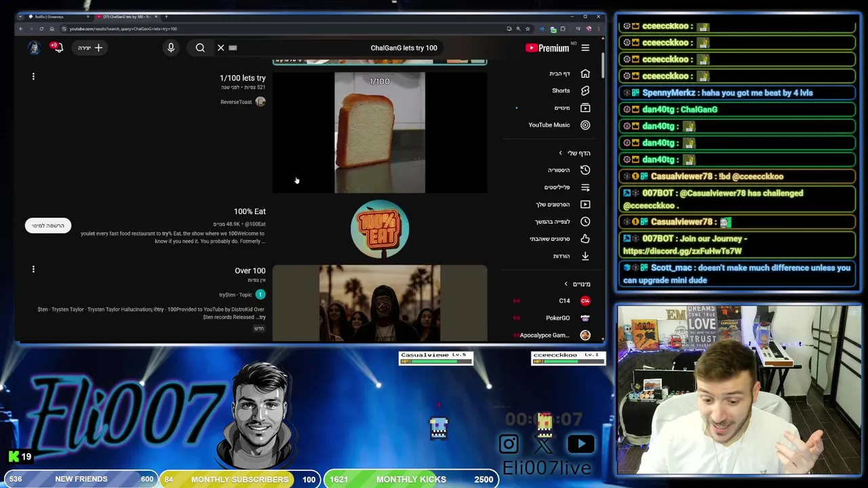Open the '100% Eat' channel title

tap(250, 211)
